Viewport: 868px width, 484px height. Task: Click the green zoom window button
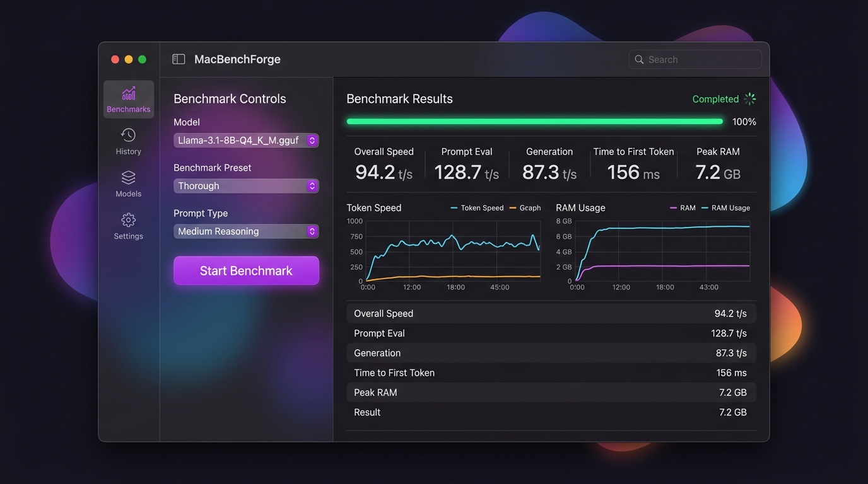point(142,59)
